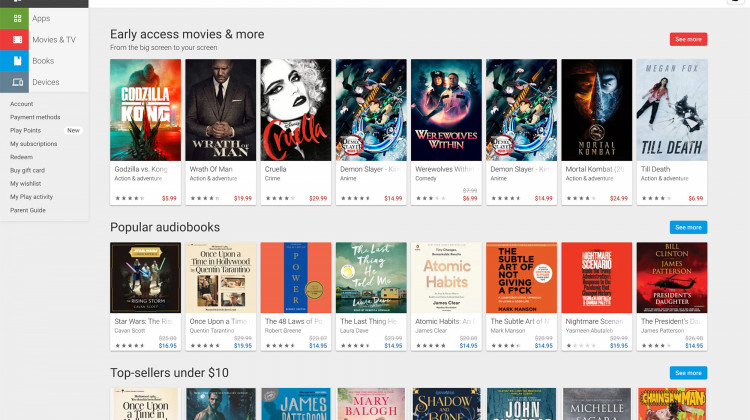Viewport: 750px width, 420px height.
Task: Open the Parent Guide
Action: 28,210
